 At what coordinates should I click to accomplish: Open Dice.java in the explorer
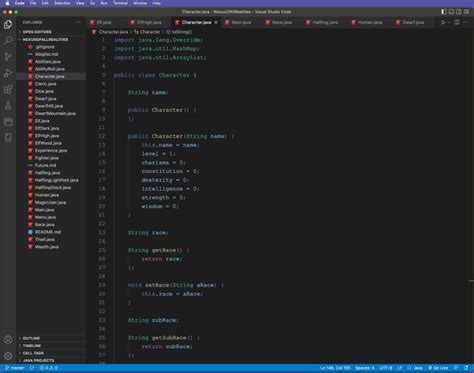pyautogui.click(x=44, y=91)
